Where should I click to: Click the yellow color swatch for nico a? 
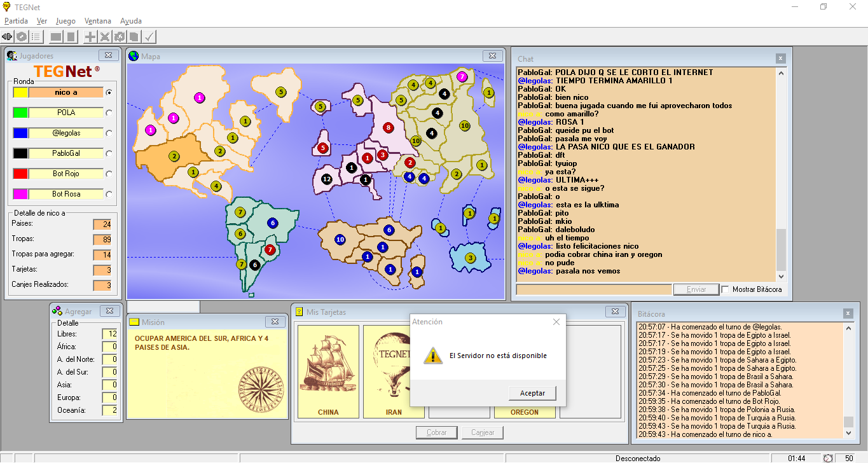click(20, 92)
